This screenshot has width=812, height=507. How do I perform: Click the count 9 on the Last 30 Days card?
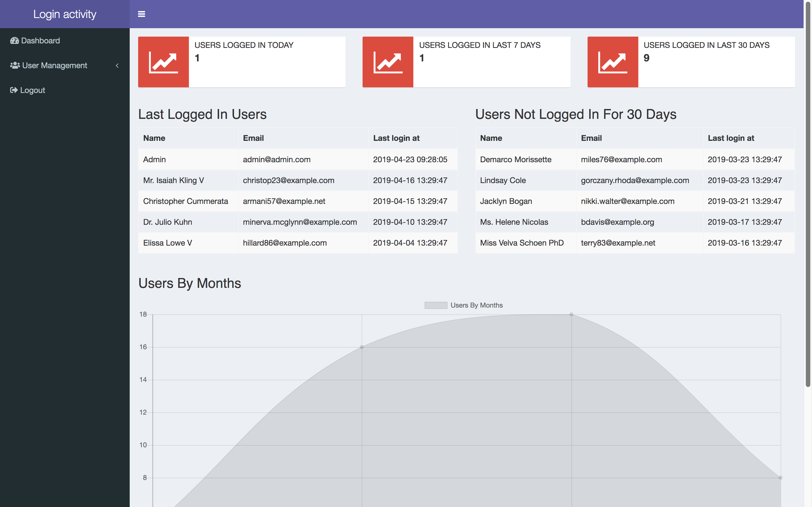[x=647, y=58]
